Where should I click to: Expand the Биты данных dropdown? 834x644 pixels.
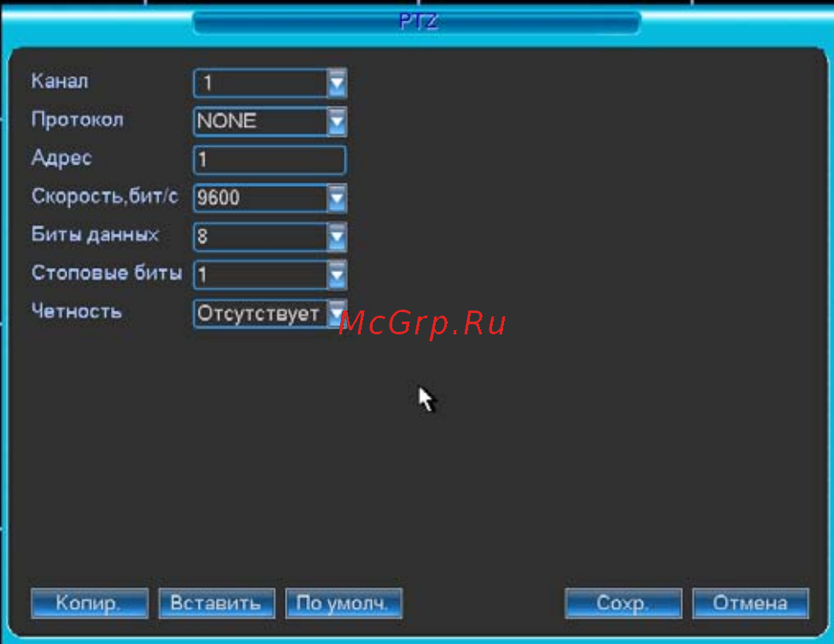pyautogui.click(x=270, y=236)
